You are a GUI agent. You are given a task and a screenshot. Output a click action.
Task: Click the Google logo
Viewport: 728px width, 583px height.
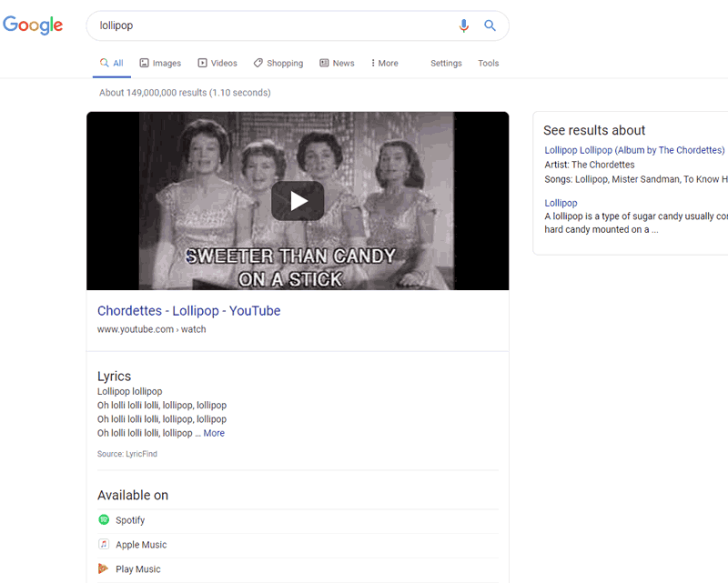(33, 25)
